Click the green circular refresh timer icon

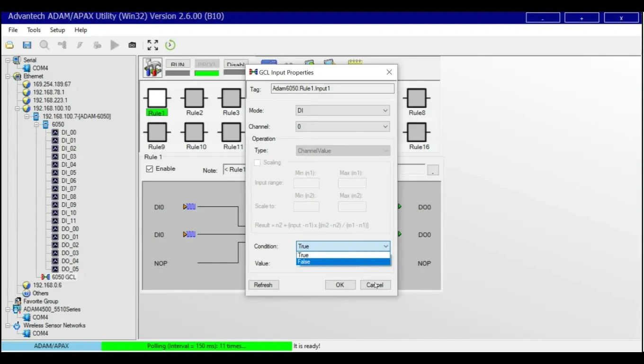tap(170, 45)
